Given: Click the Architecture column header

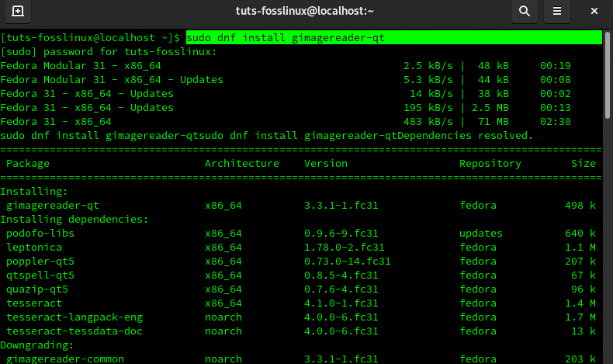Looking at the screenshot, I should coord(242,164).
